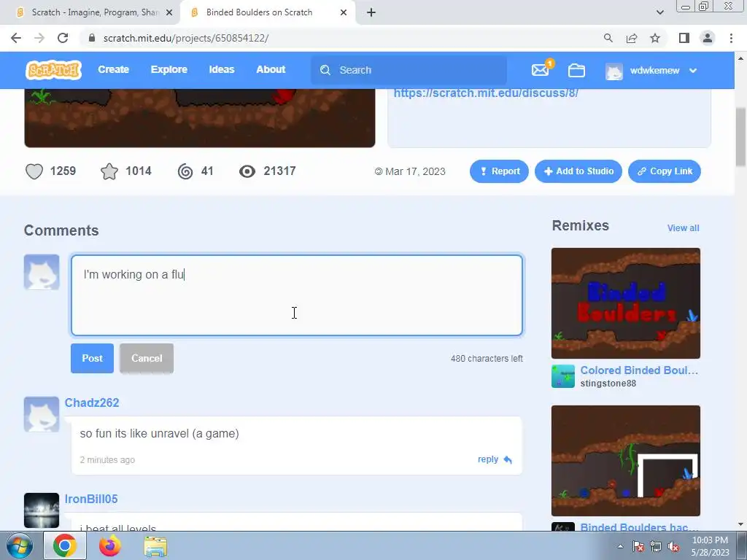Open the Chrome profile icon

coord(708,38)
